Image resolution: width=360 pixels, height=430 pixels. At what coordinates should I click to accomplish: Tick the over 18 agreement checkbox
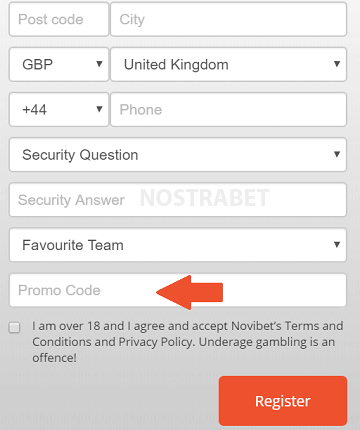pyautogui.click(x=14, y=327)
